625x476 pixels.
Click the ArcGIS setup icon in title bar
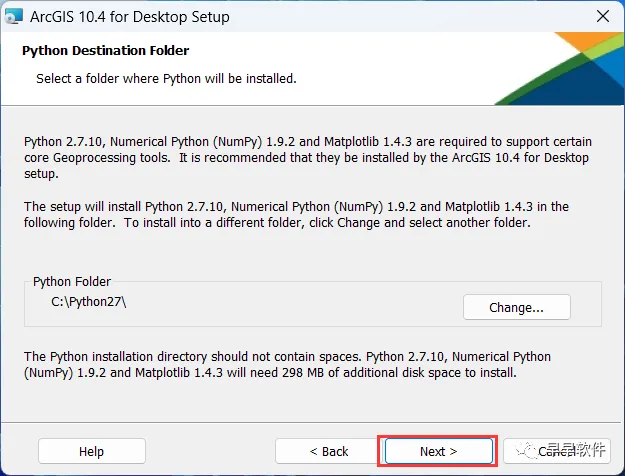(x=15, y=16)
